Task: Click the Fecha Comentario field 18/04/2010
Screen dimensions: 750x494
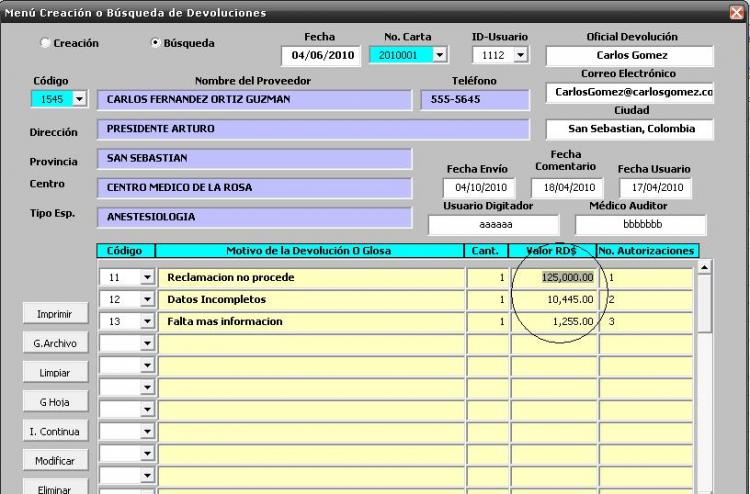Action: tap(567, 187)
